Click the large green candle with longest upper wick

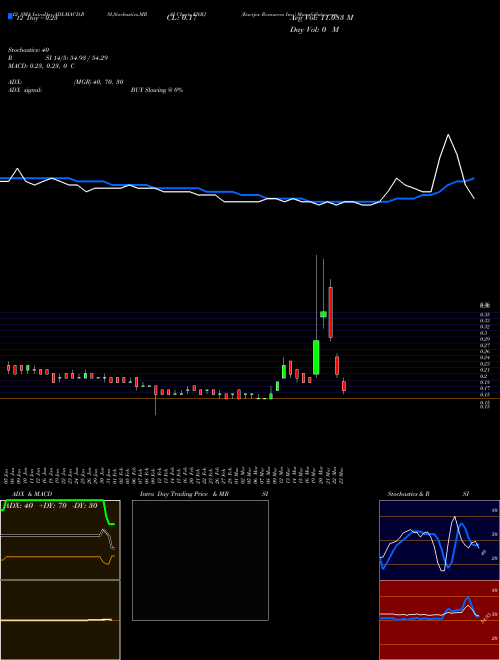[x=316, y=357]
